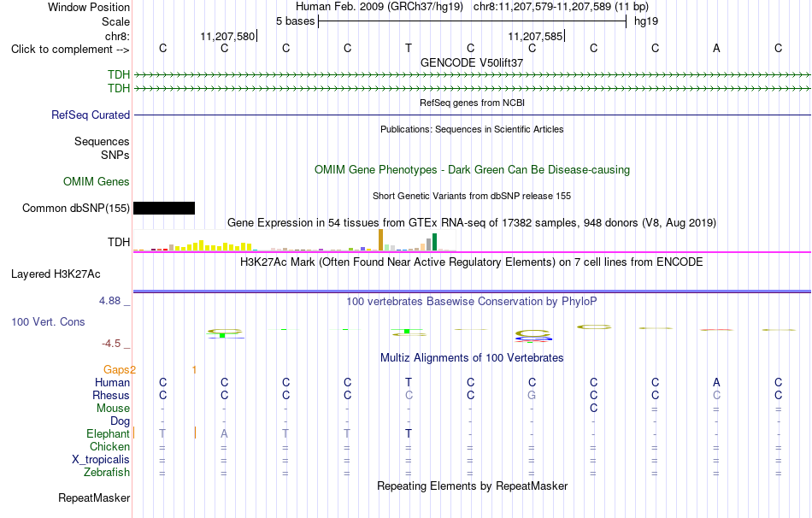Click the TDH label beside the GTEx bar chart
This screenshot has width=812, height=518.
(x=119, y=243)
